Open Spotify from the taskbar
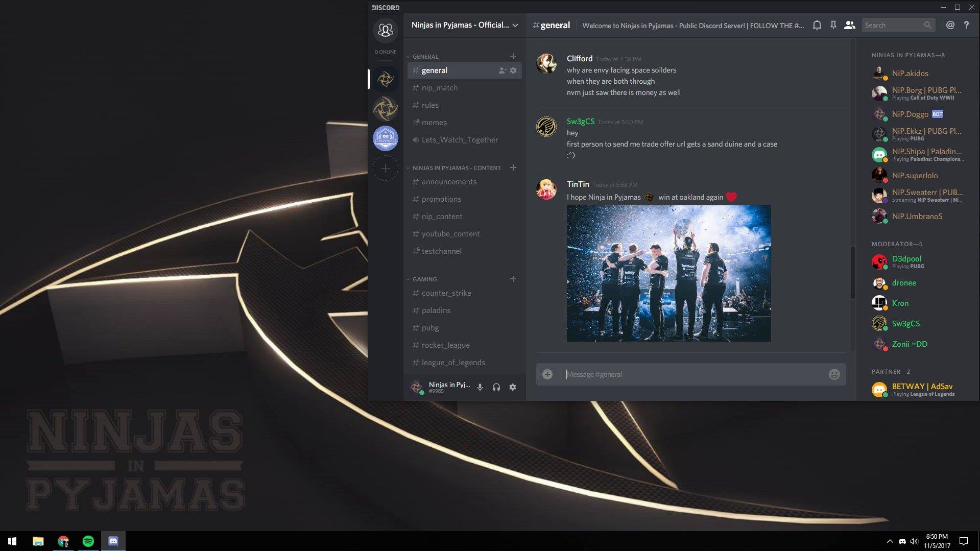The height and width of the screenshot is (551, 980). (88, 541)
